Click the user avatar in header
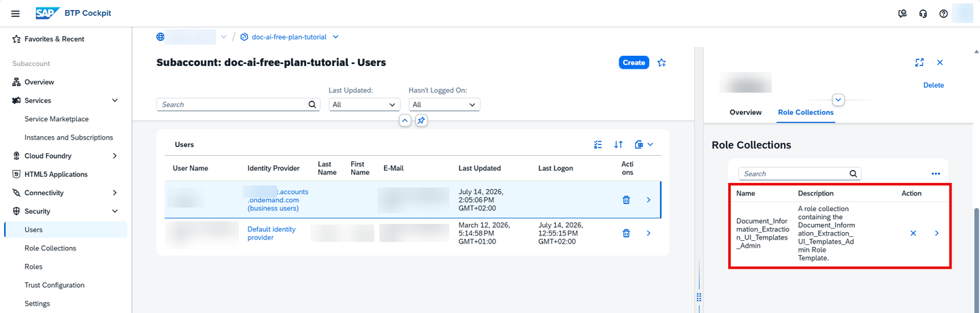This screenshot has width=980, height=313. click(962, 14)
